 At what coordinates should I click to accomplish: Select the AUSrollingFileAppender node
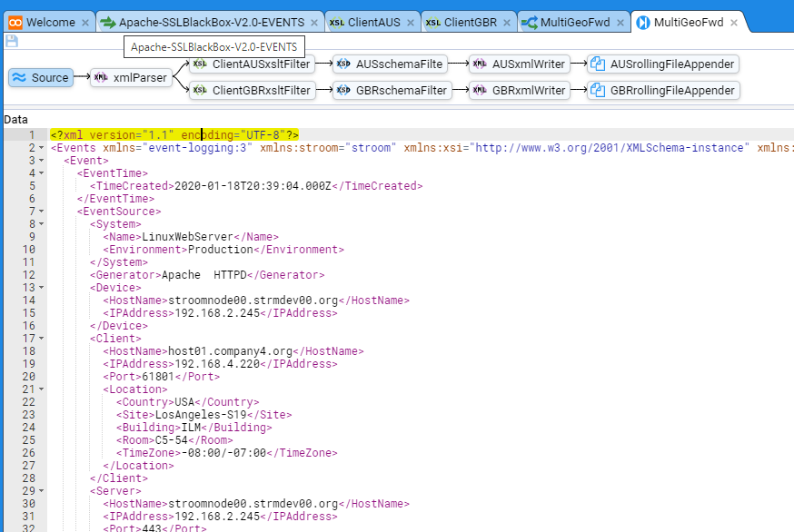tap(662, 64)
